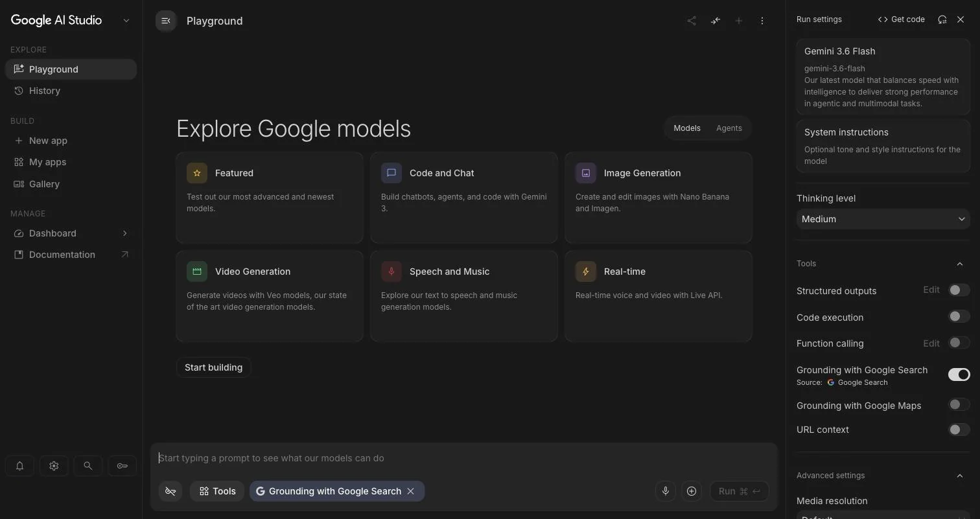This screenshot has height=519, width=980.
Task: Click the 'Create and edit images with Nano Banana' text
Action: (652, 203)
